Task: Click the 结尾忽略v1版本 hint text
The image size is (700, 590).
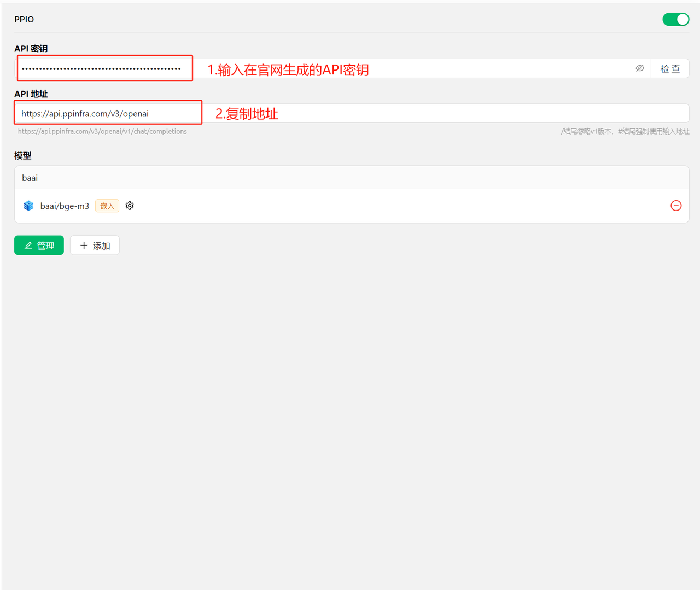Action: 625,131
